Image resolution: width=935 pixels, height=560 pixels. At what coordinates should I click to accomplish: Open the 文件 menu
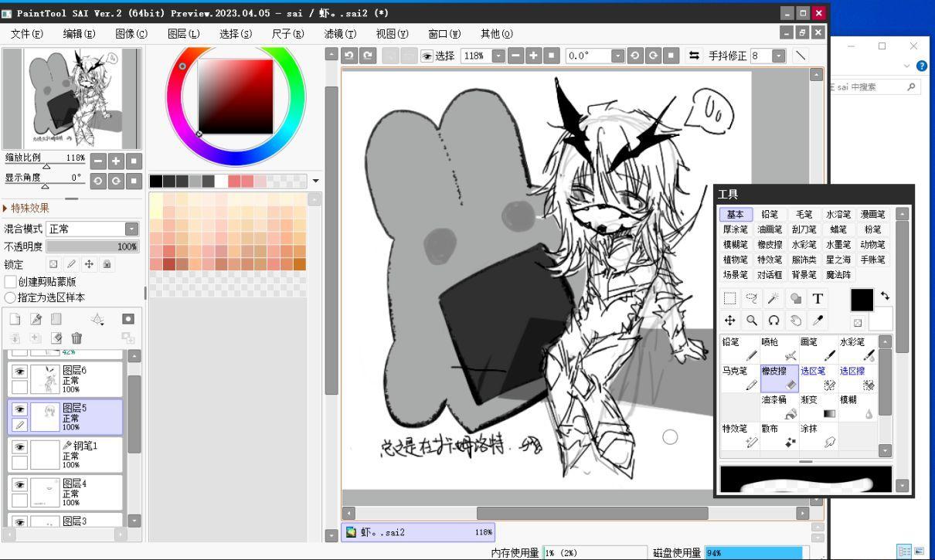pos(27,34)
